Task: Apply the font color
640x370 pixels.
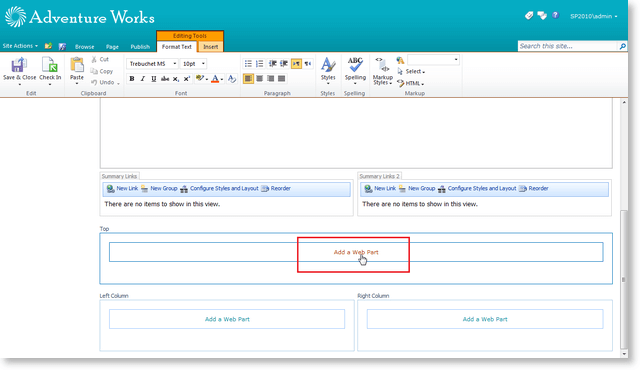Action: (215, 79)
